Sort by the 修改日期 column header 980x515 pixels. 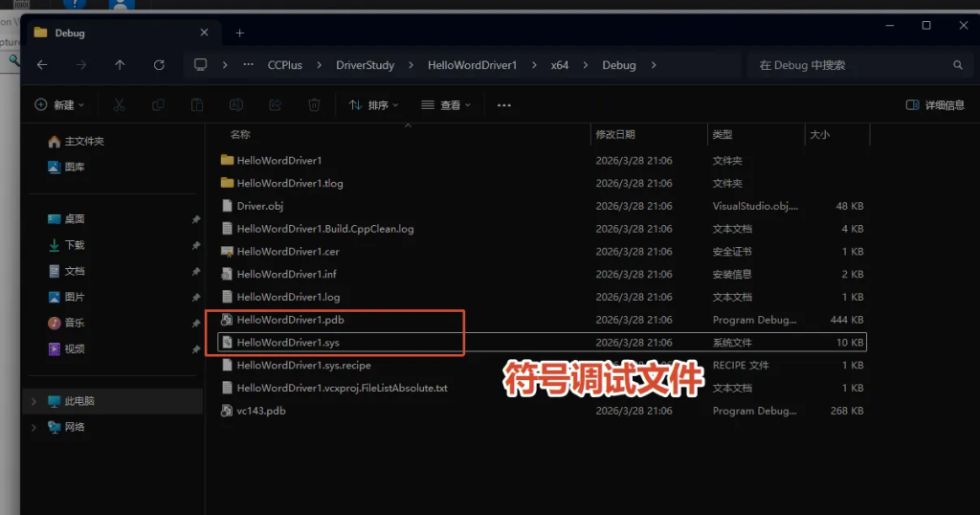point(615,134)
